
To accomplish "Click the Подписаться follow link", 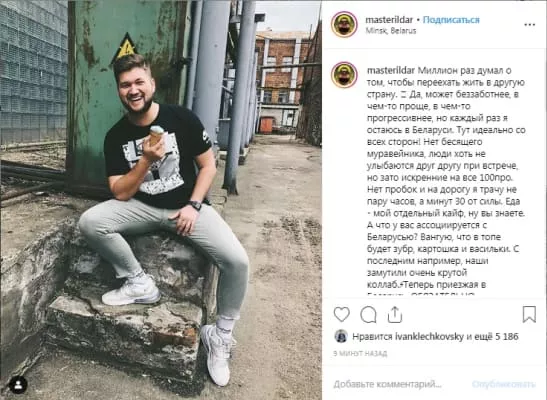I will [x=451, y=20].
